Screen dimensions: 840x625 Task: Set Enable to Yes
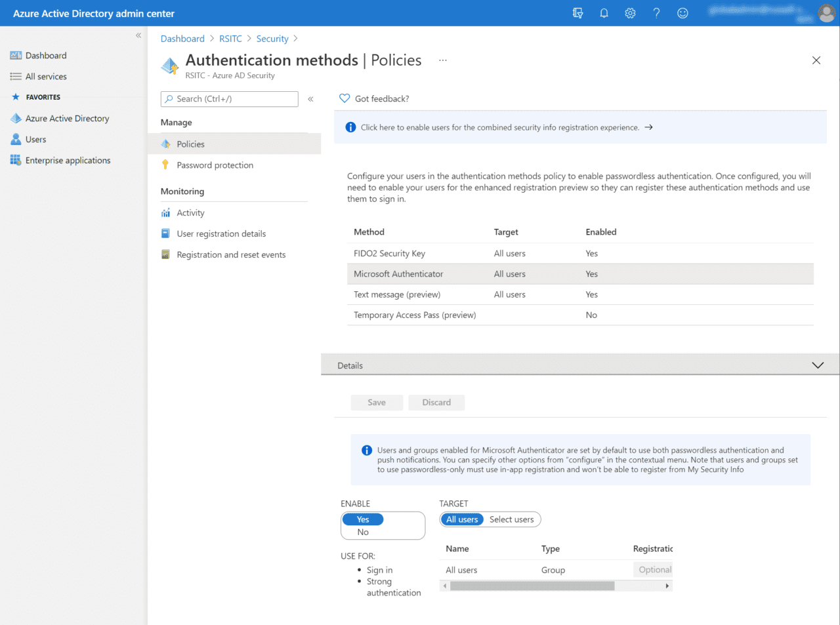tap(363, 519)
